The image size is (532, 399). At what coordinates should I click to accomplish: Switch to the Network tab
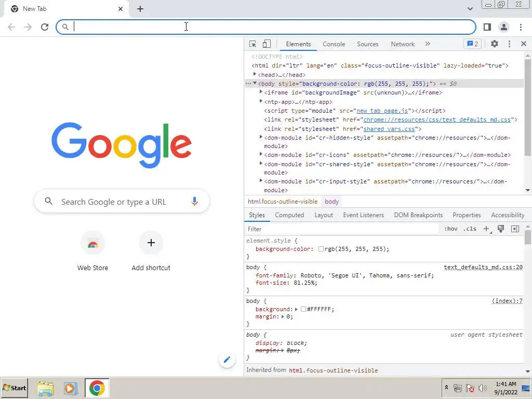click(x=403, y=44)
